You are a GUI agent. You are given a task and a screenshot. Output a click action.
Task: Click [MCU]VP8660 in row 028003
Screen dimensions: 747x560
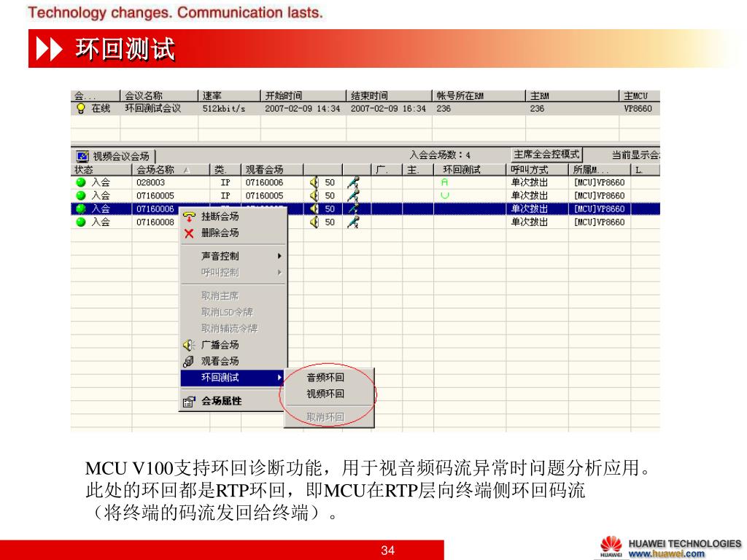(x=600, y=182)
